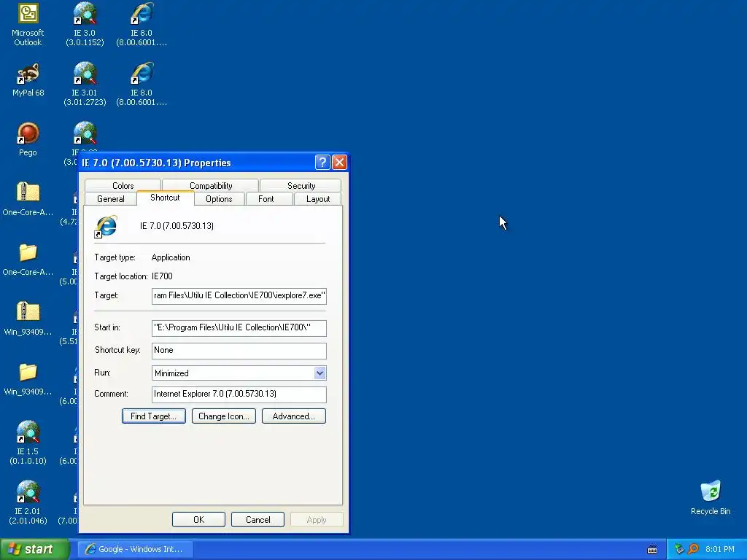The height and width of the screenshot is (560, 747).
Task: Click in the Target path field
Action: pyautogui.click(x=239, y=296)
